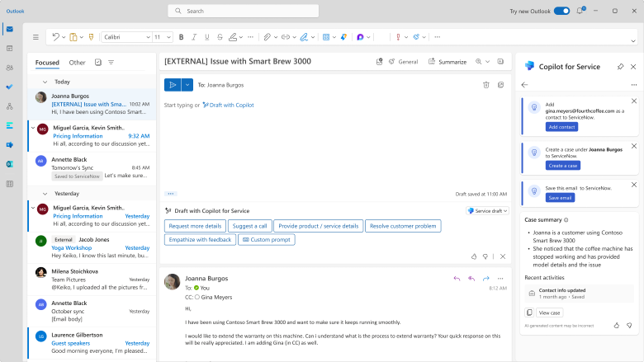The width and height of the screenshot is (644, 362).
Task: Toggle bold formatting in toolbar
Action: (181, 37)
